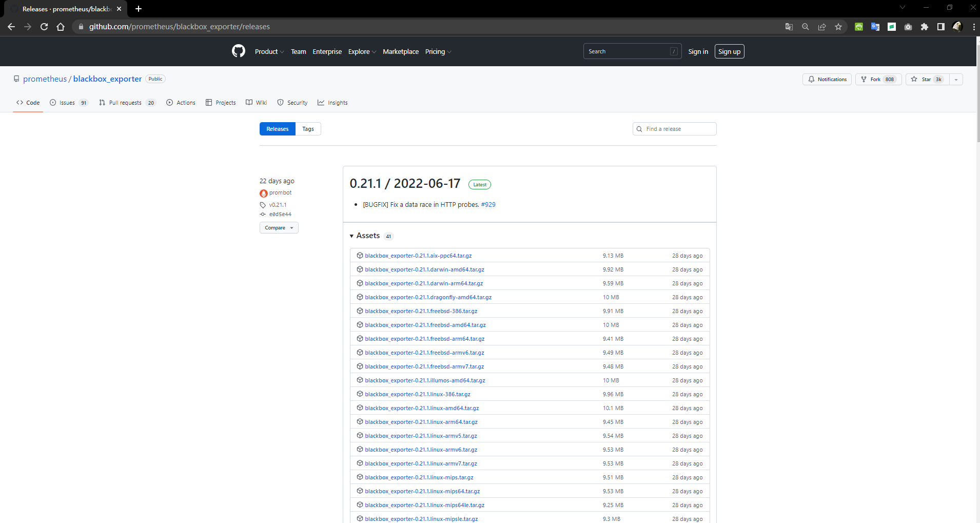Open the Pull requests tab
The height and width of the screenshot is (523, 980).
[x=127, y=103]
